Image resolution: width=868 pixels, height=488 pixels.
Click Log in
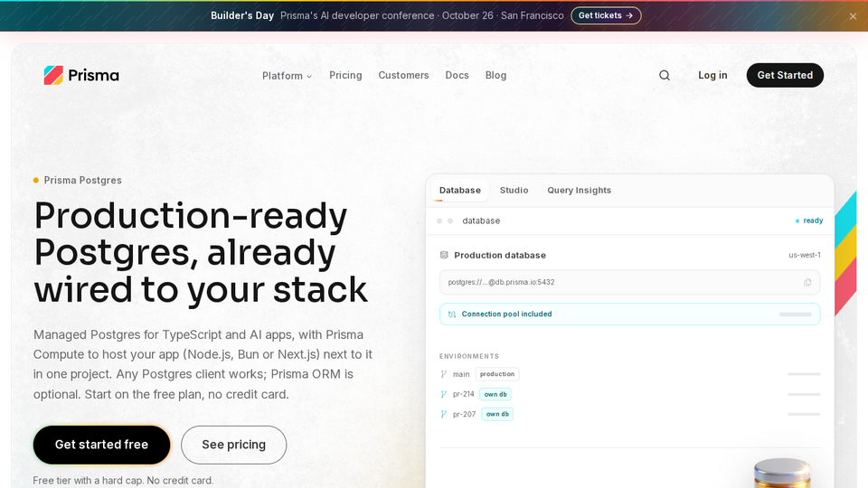(x=712, y=75)
